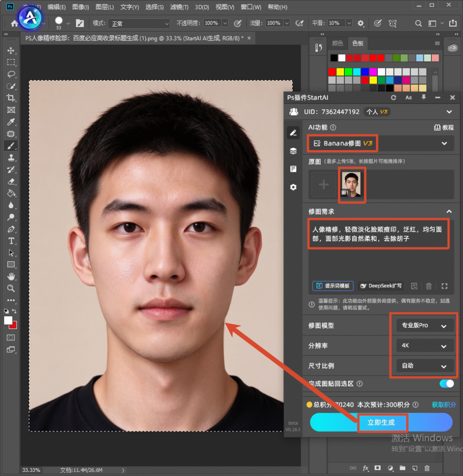Screen dimensions: 463x476
Task: Toggle symmetry paint butterfly icon
Action: [x=393, y=23]
